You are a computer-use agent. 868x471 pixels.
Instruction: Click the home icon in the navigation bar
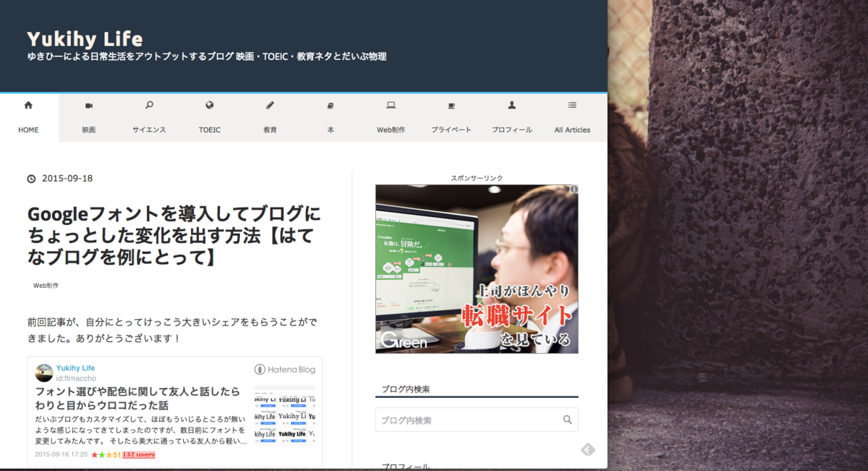[x=28, y=105]
